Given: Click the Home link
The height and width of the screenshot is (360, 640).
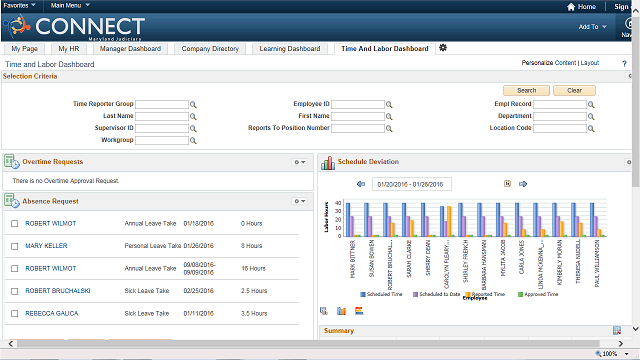Looking at the screenshot, I should 587,7.
